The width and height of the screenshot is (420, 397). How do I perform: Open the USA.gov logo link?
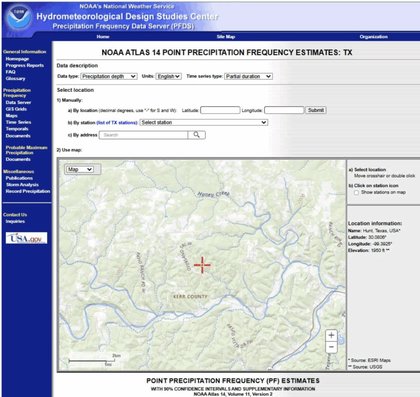click(26, 238)
